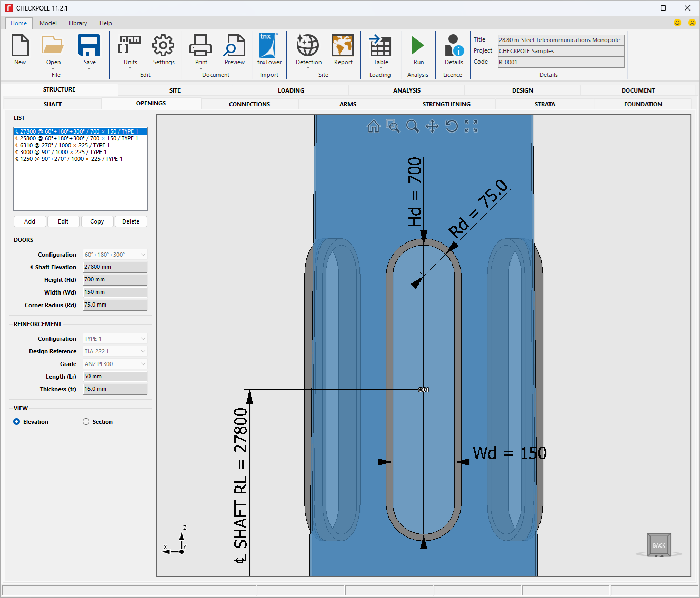Expand the reinforcement Configuration TYPE 1 dropdown
Screen dimensions: 700x598
143,339
